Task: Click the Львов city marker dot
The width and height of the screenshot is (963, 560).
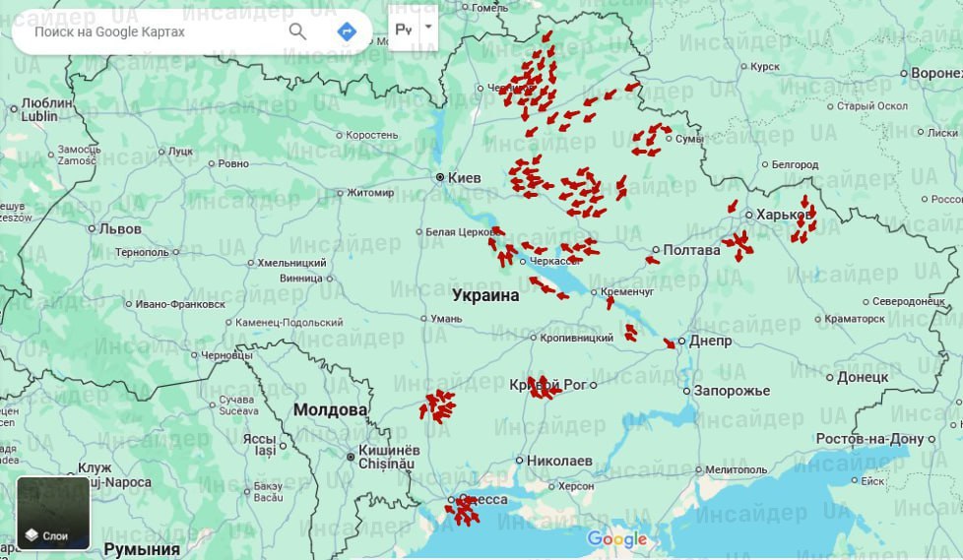Action: pyautogui.click(x=92, y=228)
